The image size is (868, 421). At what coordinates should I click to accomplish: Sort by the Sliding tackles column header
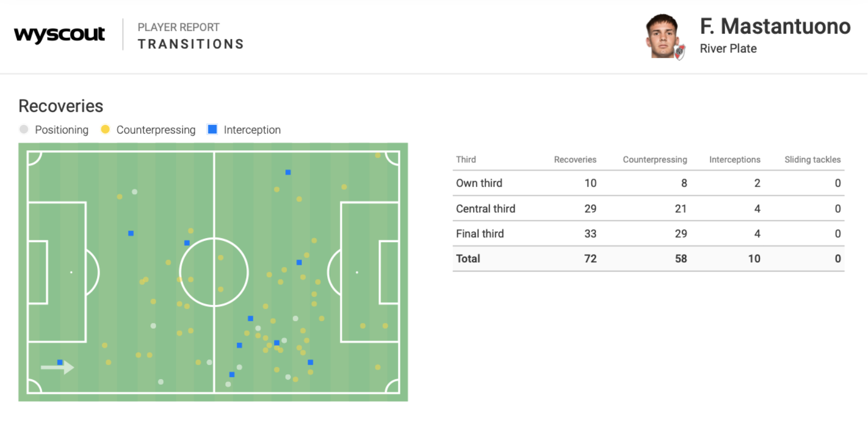coord(812,160)
